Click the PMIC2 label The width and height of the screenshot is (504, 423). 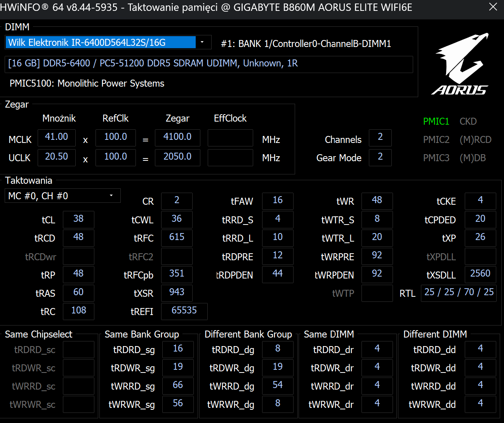tap(436, 139)
